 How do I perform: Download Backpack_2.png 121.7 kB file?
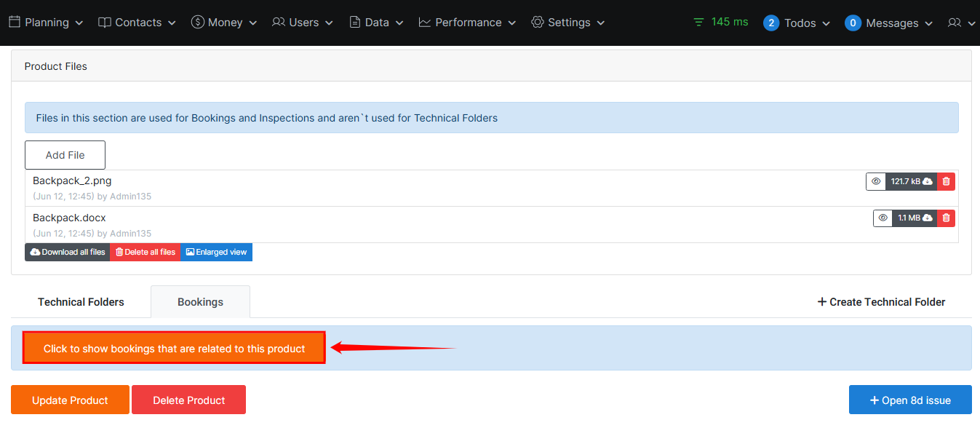pos(911,181)
